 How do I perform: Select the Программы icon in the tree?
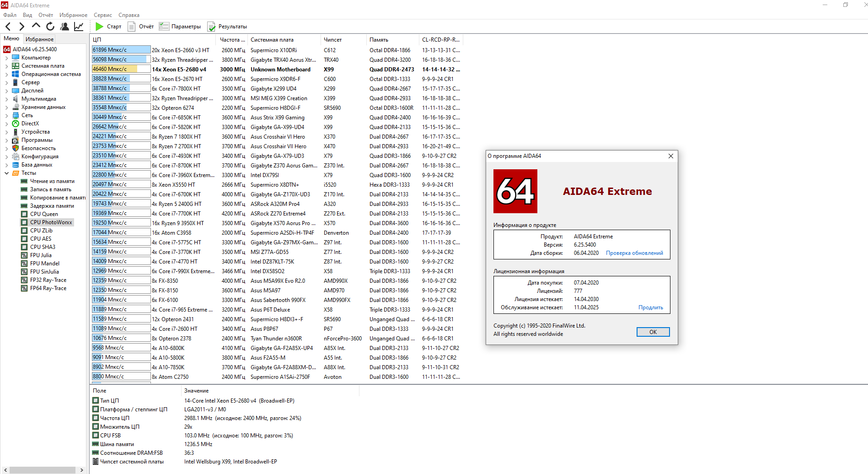coord(16,140)
